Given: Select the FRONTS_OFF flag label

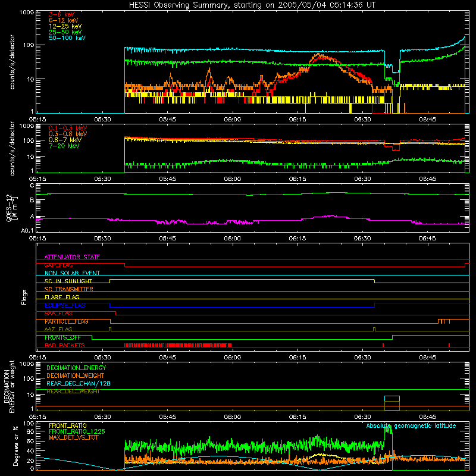Looking at the screenshot, I should [x=62, y=337].
